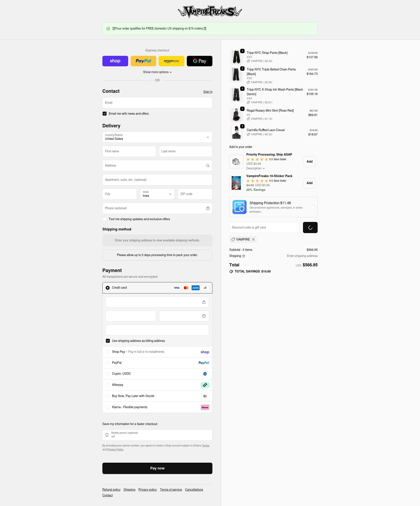
Task: Click the shipping info question mark icon
Action: pos(243,256)
